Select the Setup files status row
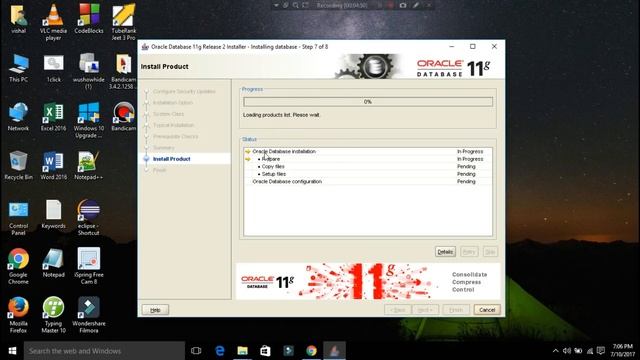640x360 pixels. 368,174
